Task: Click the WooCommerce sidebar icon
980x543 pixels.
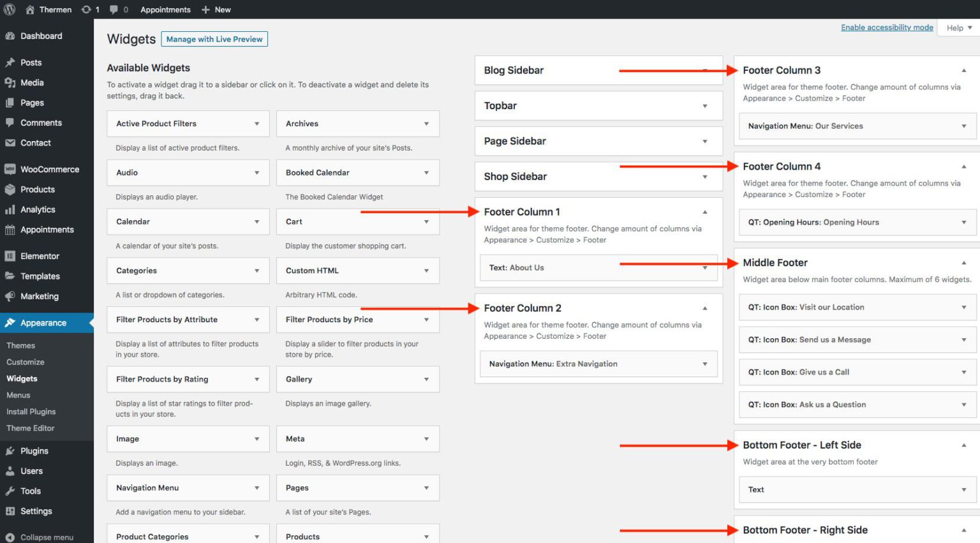Action: (10, 168)
